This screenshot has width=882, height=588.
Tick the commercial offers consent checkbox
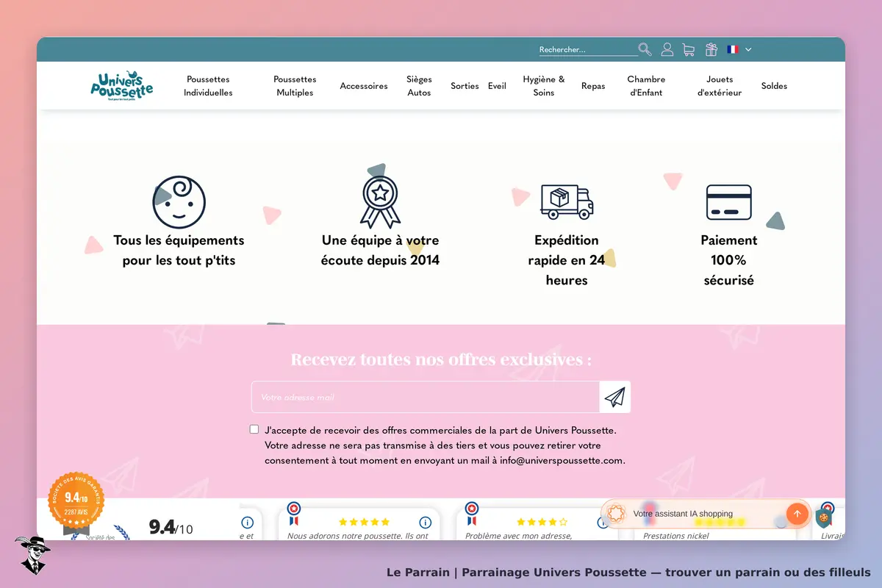(x=254, y=429)
